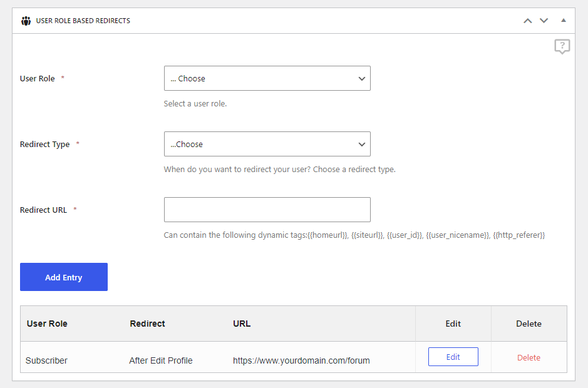Screen dimensions: 588x388
Task: Select the Subscriber row's forum URL text
Action: pyautogui.click(x=301, y=360)
